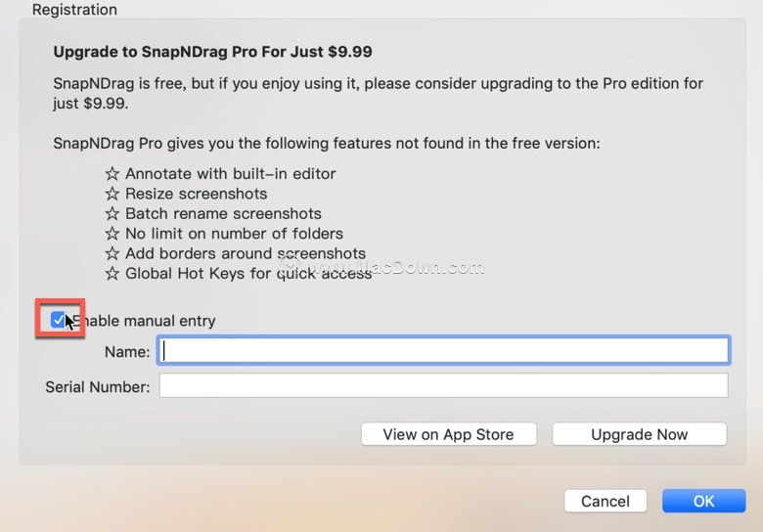Click the star beside Annotate with built-in editor
763x532 pixels.
click(x=112, y=174)
